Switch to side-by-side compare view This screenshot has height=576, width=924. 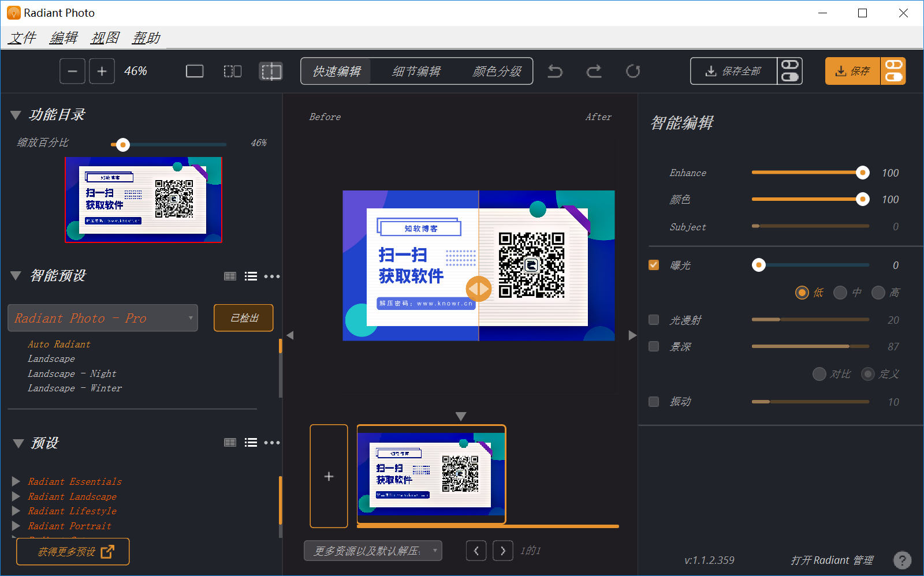(233, 71)
